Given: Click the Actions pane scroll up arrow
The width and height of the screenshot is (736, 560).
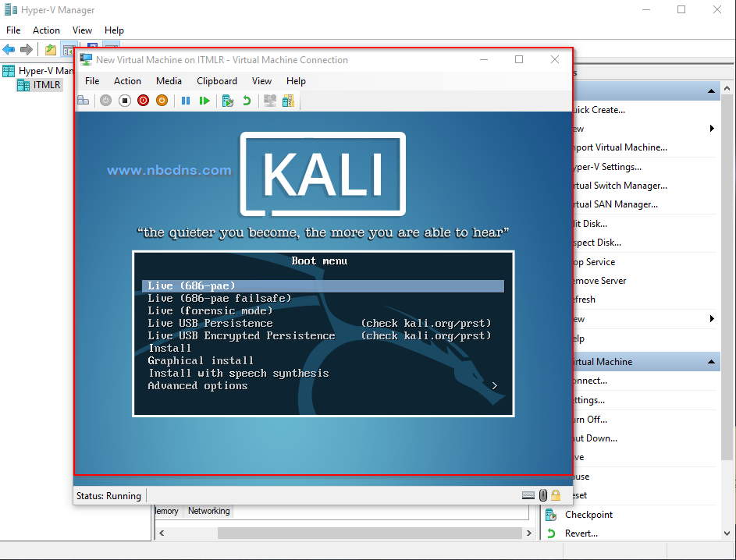Looking at the screenshot, I should click(727, 87).
